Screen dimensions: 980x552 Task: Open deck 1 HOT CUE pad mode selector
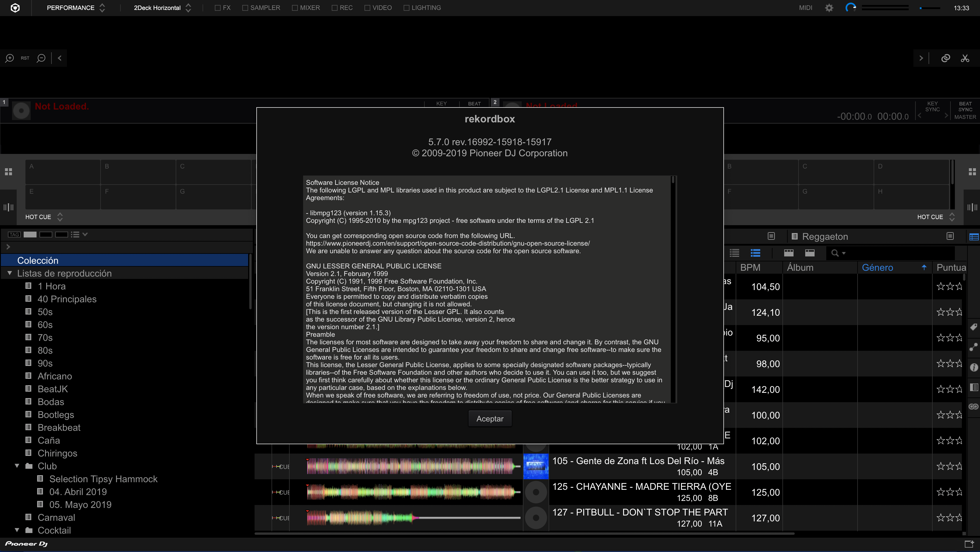click(44, 217)
